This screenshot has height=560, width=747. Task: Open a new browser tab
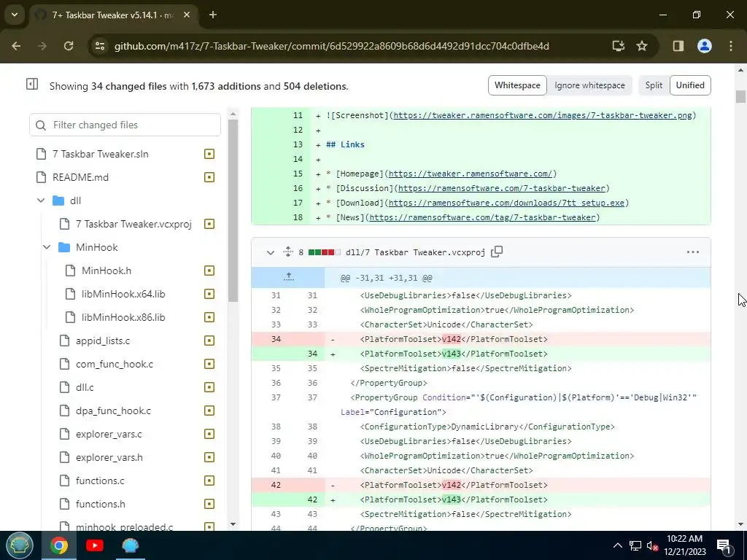(x=213, y=15)
